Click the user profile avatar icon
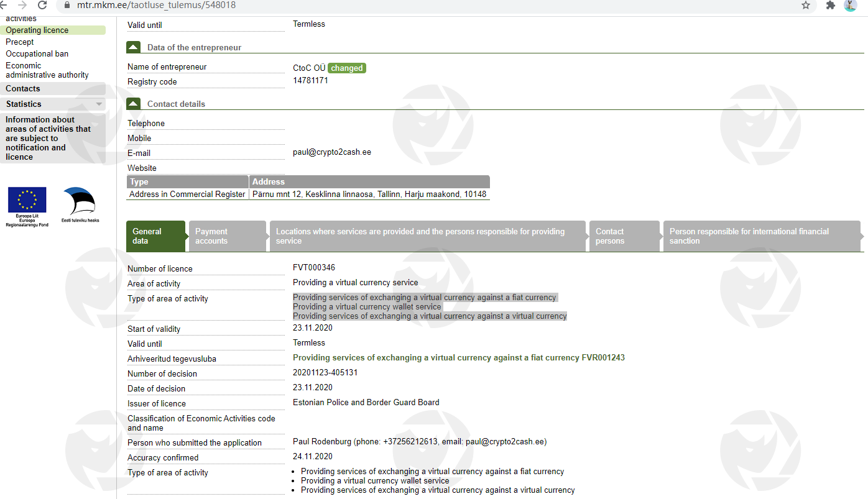 tap(850, 5)
